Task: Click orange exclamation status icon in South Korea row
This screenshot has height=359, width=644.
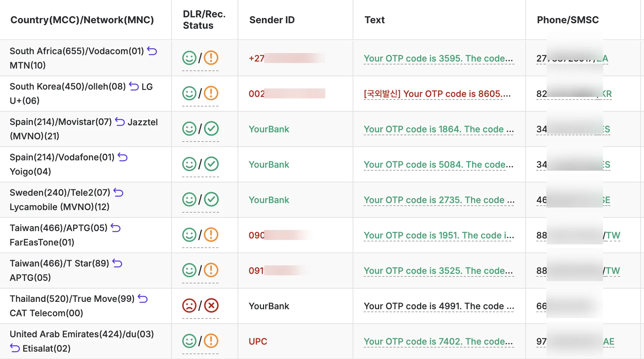Action: point(211,93)
